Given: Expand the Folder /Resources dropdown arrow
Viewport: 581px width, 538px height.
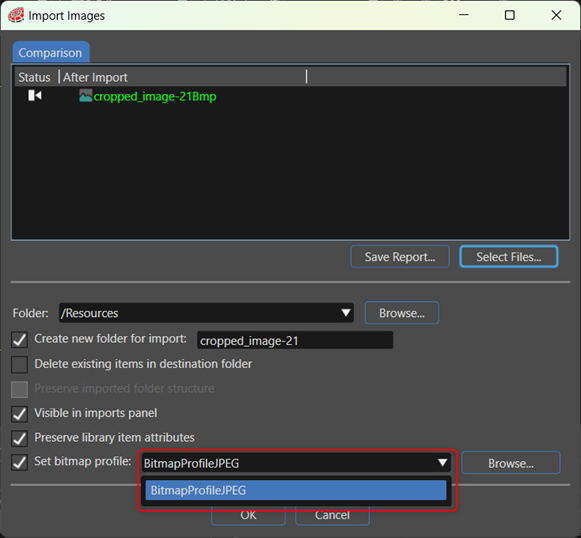Looking at the screenshot, I should 346,313.
